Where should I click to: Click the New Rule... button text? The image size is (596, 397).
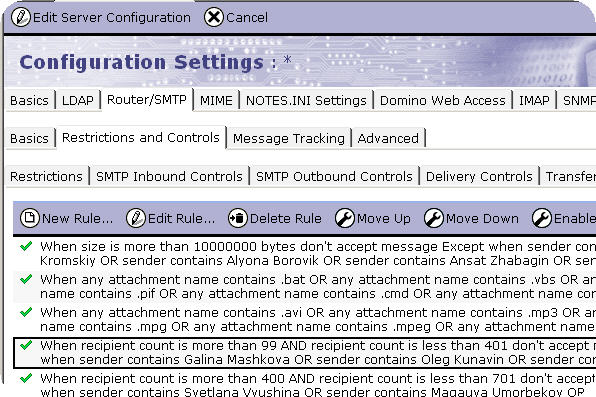(x=78, y=219)
